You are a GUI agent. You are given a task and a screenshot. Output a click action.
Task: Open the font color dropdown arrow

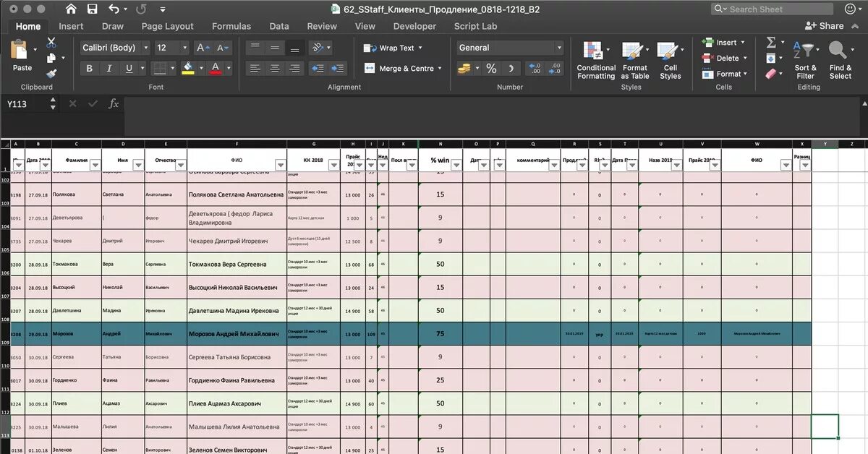[228, 69]
